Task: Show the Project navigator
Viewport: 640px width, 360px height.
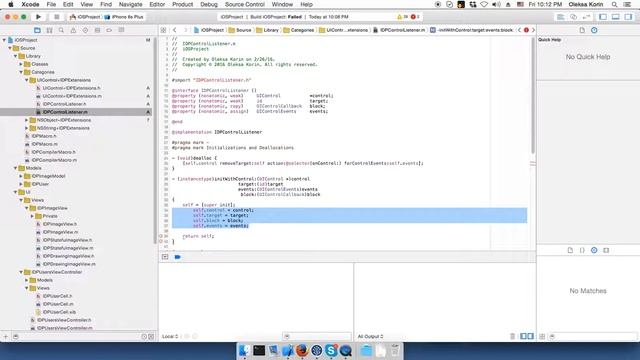Action: pyautogui.click(x=37, y=30)
